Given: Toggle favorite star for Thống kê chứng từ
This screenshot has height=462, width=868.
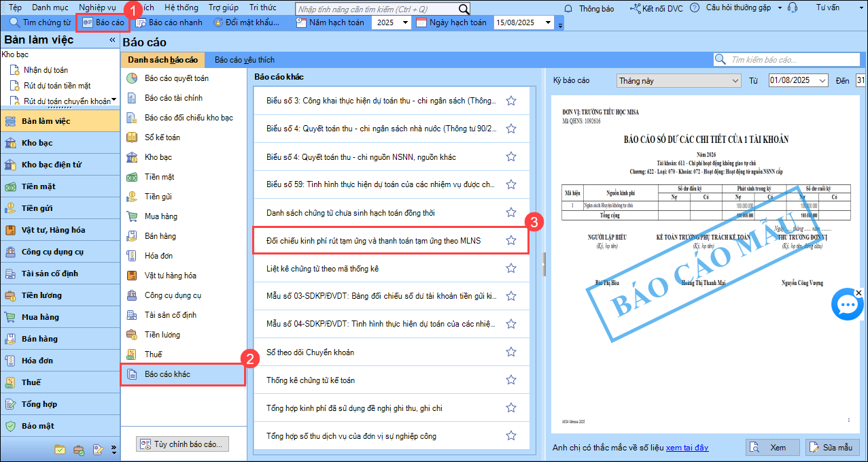Looking at the screenshot, I should point(511,380).
